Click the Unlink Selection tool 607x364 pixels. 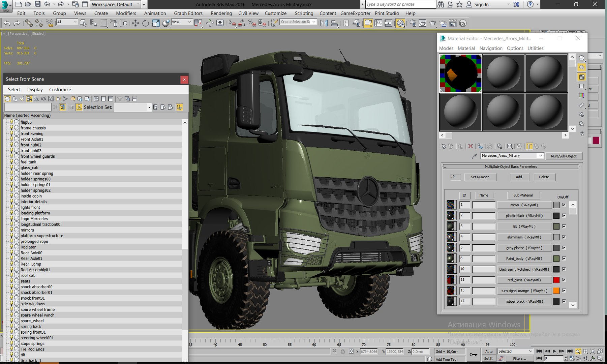click(39, 23)
